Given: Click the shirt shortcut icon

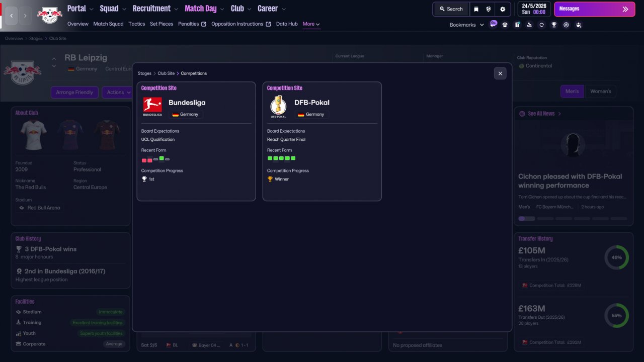Looking at the screenshot, I should tap(505, 25).
